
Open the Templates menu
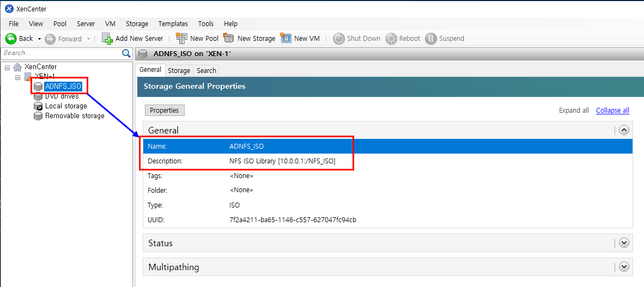tap(173, 24)
